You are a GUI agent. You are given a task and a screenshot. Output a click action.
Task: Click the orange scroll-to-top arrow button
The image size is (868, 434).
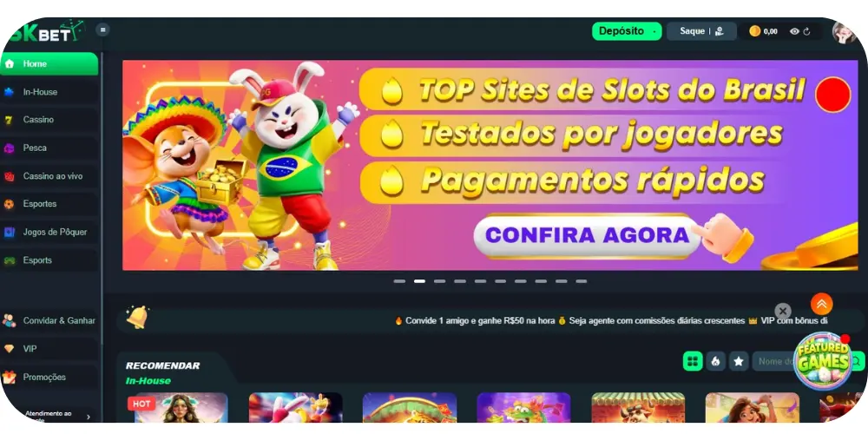click(x=821, y=304)
